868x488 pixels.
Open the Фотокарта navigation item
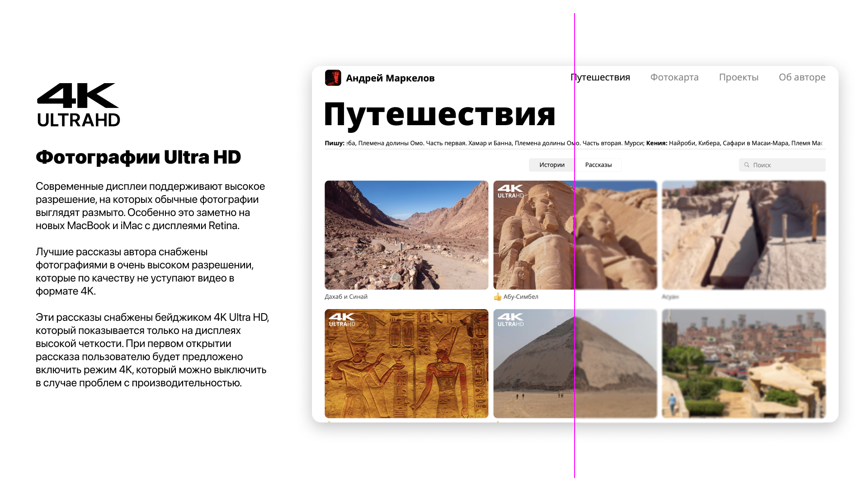tap(674, 77)
